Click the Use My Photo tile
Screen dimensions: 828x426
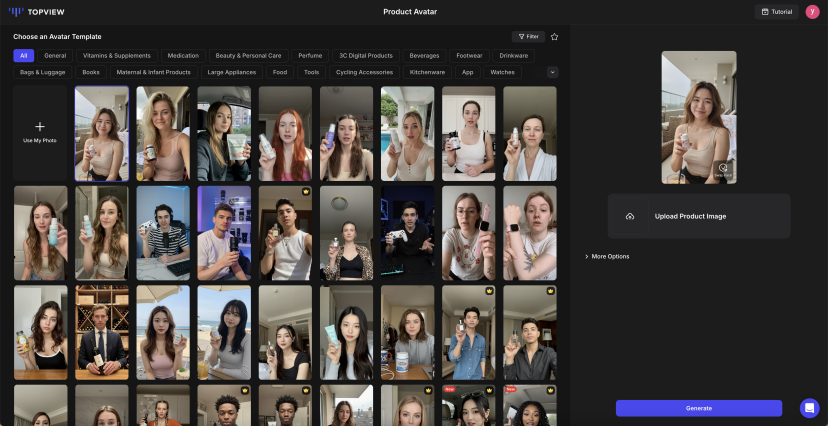click(40, 134)
